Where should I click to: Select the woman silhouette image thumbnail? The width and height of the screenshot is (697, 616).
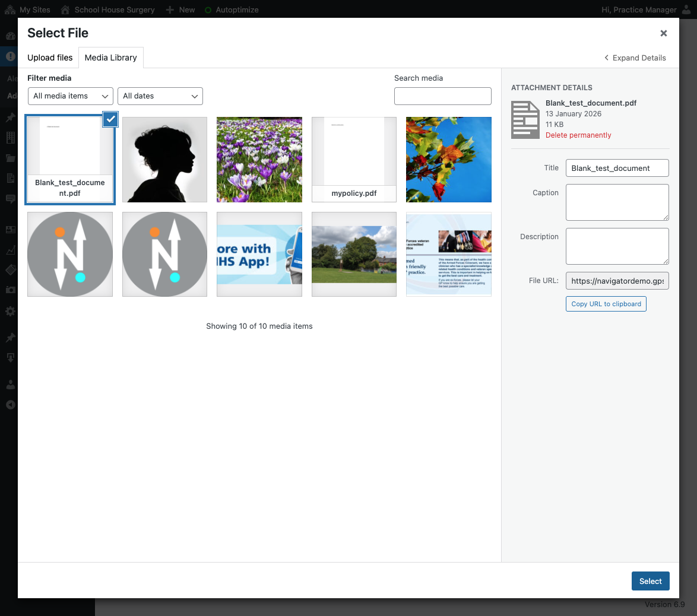pyautogui.click(x=164, y=160)
